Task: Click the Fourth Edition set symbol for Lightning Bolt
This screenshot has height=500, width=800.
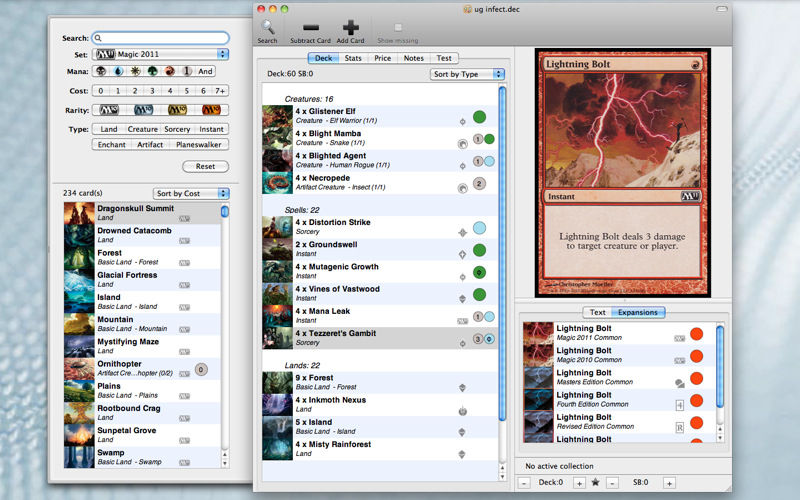Action: click(x=680, y=406)
